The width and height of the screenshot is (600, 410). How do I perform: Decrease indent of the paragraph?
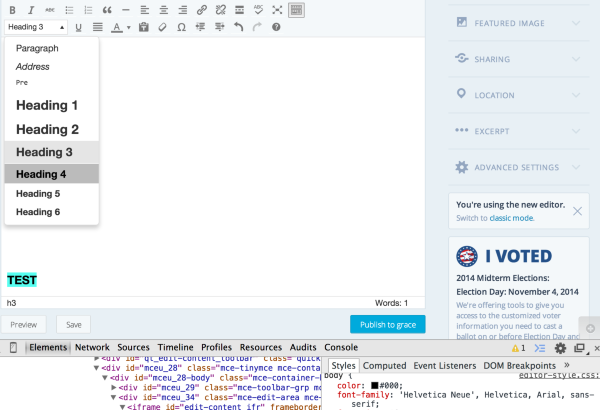pyautogui.click(x=201, y=27)
